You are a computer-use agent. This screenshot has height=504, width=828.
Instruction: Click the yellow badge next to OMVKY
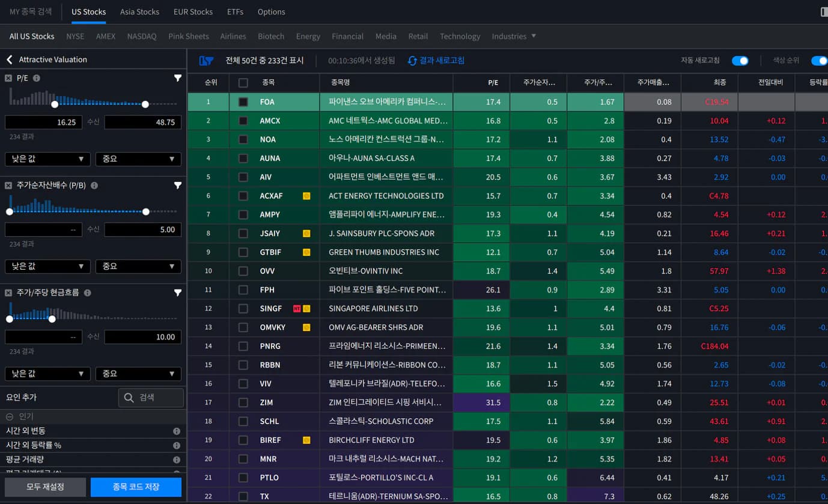[306, 327]
